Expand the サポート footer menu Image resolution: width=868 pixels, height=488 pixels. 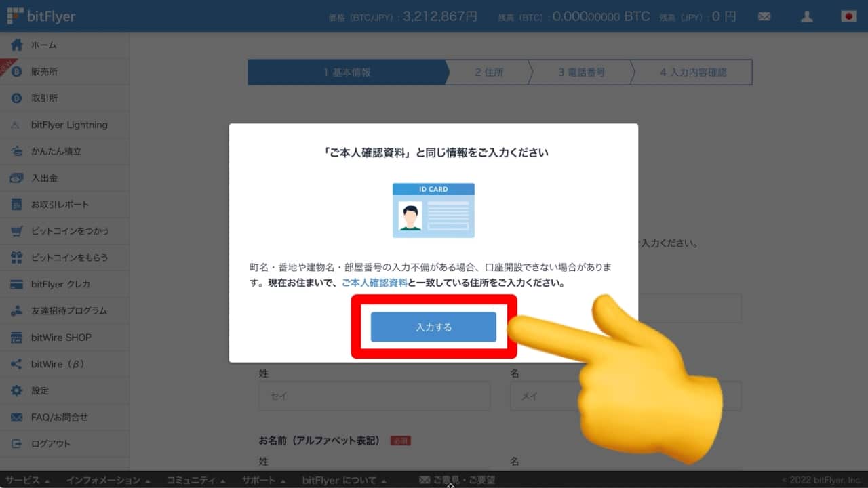pyautogui.click(x=263, y=480)
